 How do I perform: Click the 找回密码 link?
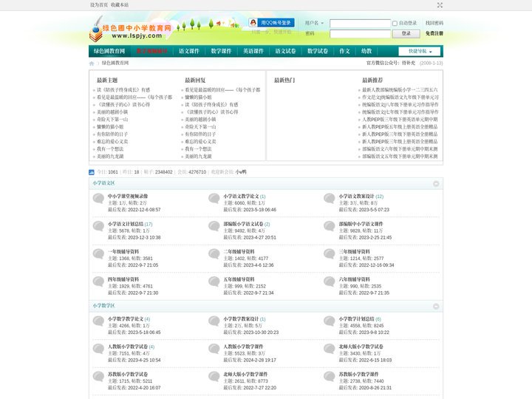[434, 23]
